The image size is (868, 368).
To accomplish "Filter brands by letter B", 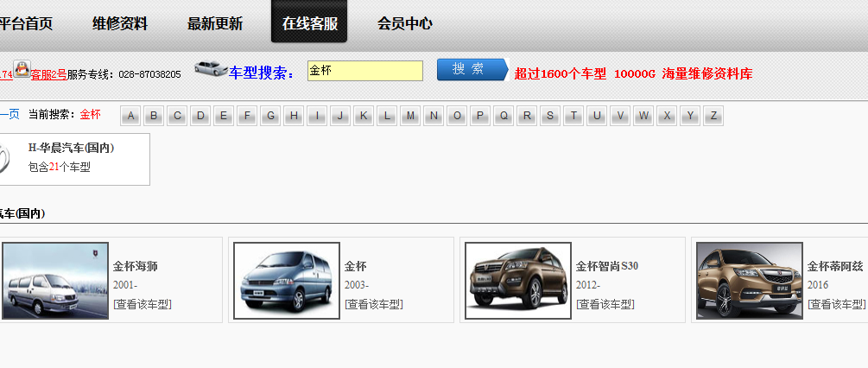I will (154, 117).
